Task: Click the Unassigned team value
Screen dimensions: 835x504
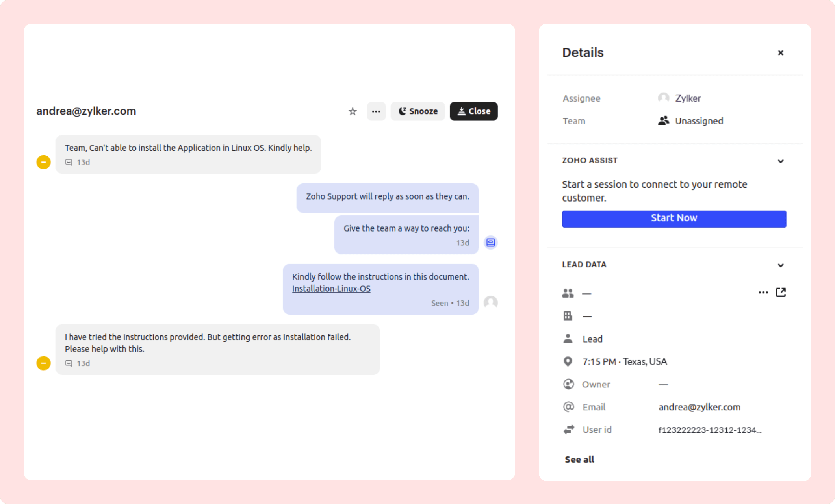Action: pos(699,121)
